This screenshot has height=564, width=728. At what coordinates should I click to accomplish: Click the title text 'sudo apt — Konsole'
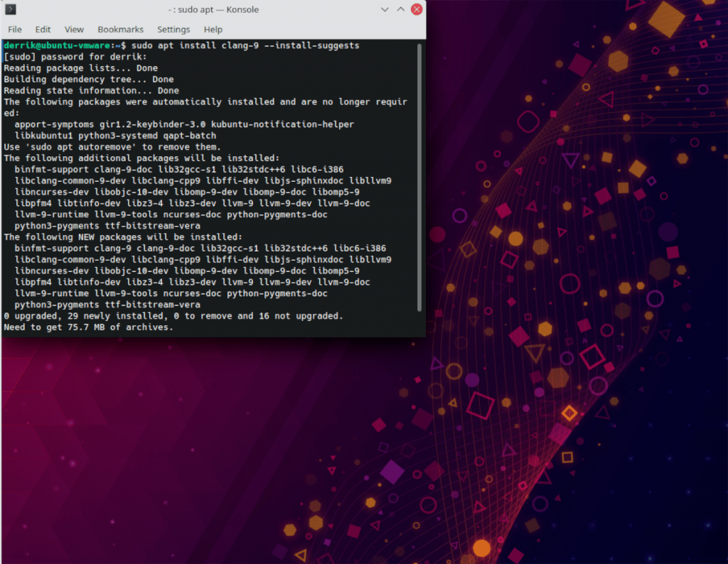(x=215, y=9)
